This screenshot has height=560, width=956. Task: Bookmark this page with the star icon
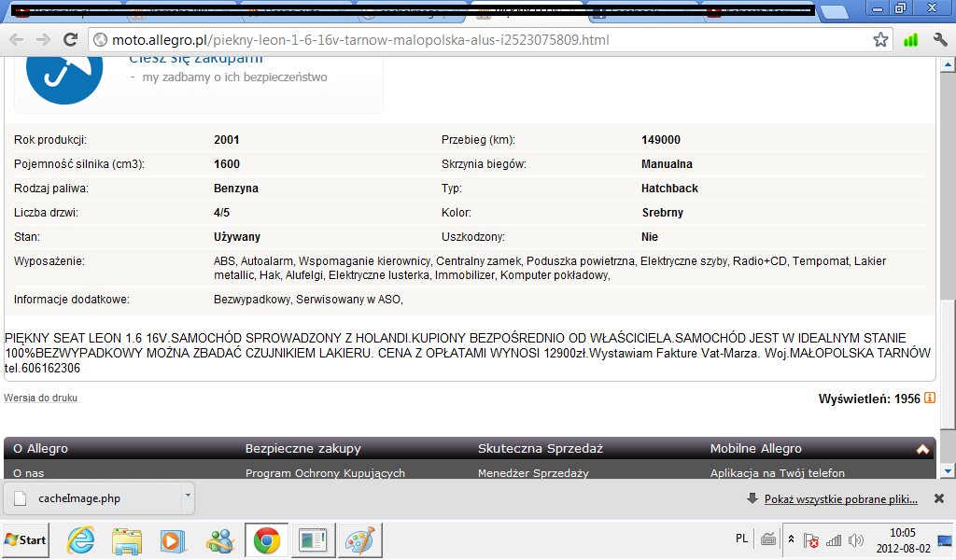coord(880,40)
